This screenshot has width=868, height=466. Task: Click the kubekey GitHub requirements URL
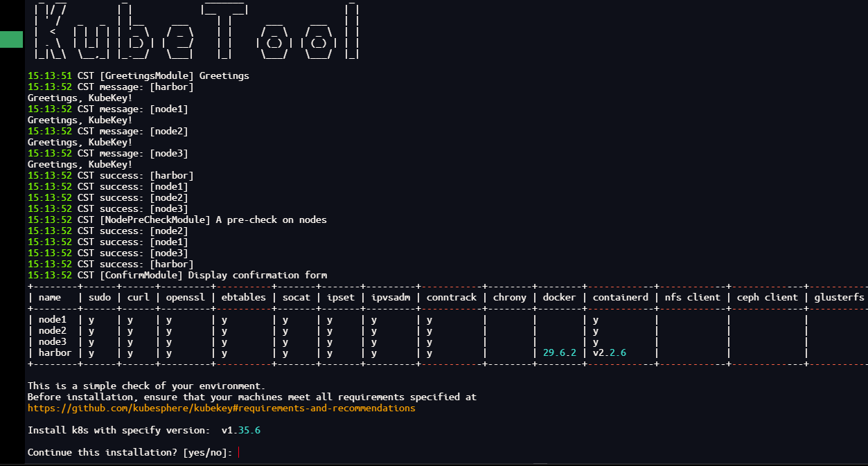pos(222,409)
